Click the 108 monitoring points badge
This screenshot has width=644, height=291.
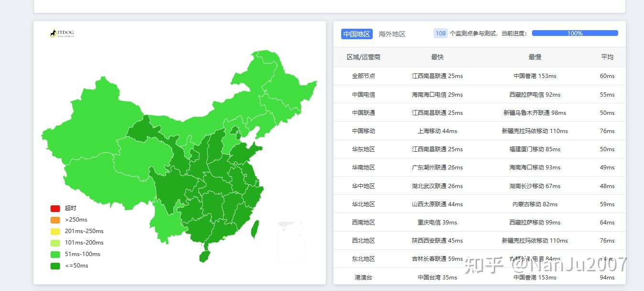(440, 33)
